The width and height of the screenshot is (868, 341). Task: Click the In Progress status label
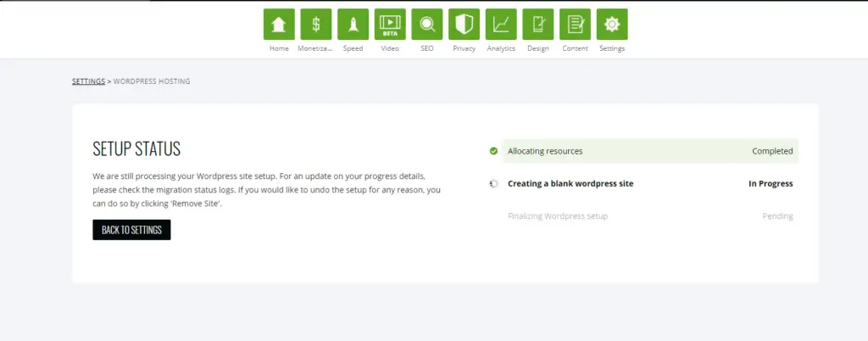click(x=771, y=184)
